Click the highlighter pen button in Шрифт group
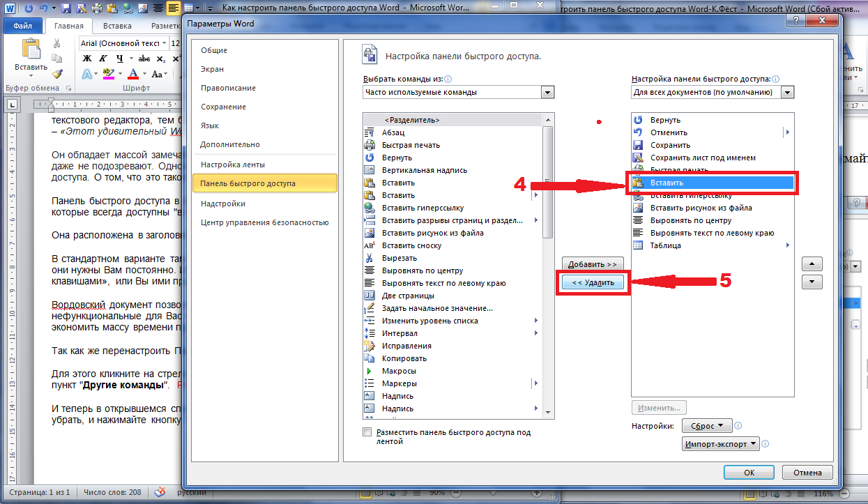This screenshot has height=504, width=868. [108, 73]
